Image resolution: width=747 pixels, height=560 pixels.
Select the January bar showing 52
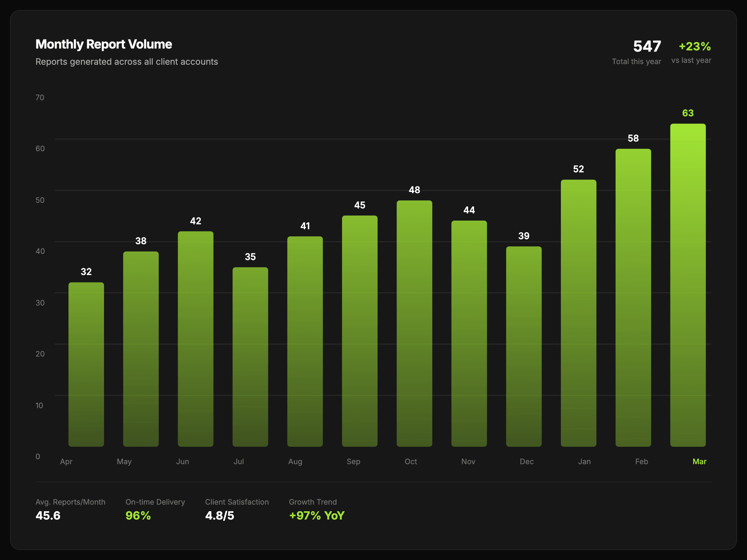coord(579,313)
